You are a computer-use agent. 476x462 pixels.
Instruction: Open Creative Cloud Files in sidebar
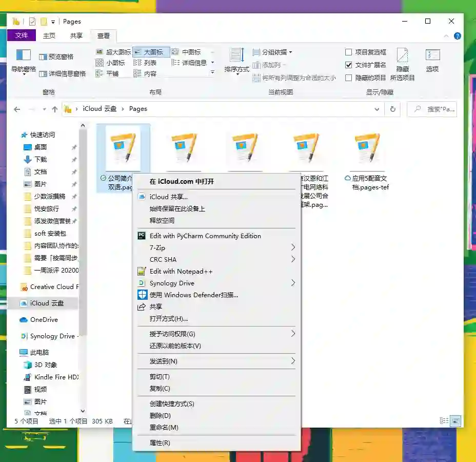coord(49,287)
